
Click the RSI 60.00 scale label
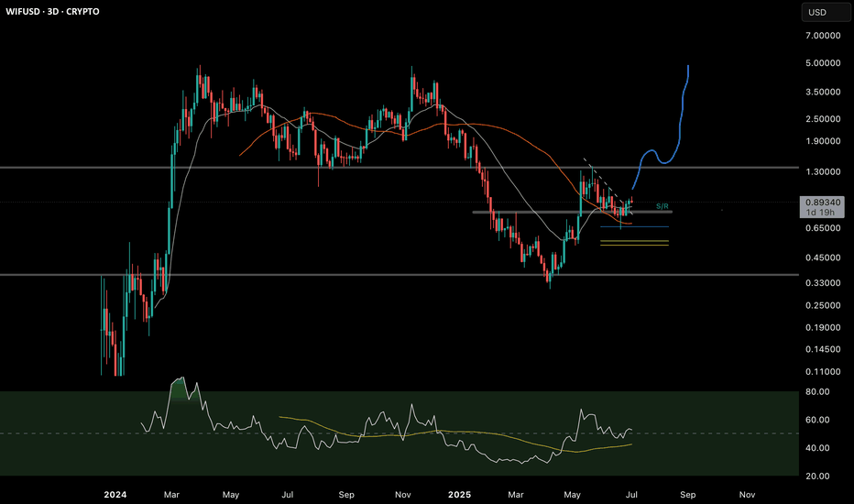(817, 420)
